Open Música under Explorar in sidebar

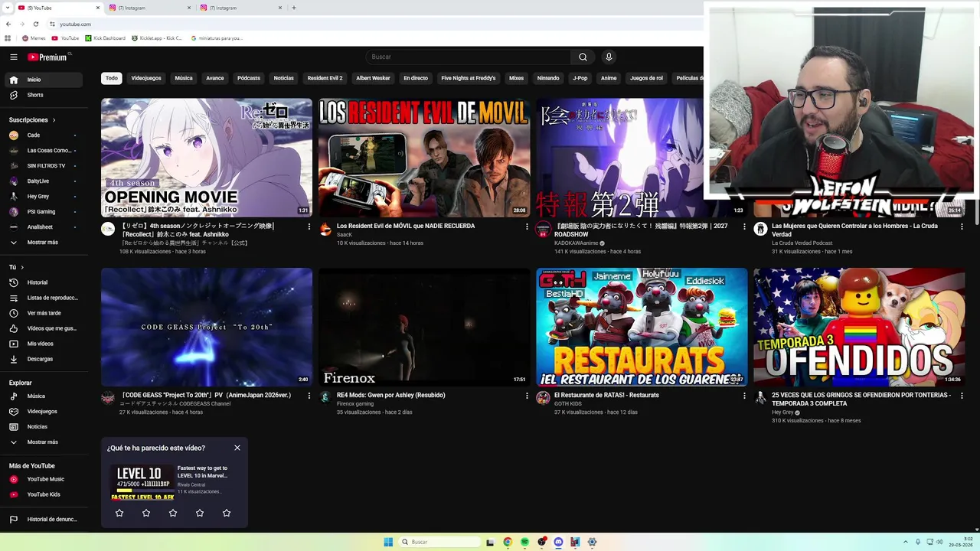point(43,396)
